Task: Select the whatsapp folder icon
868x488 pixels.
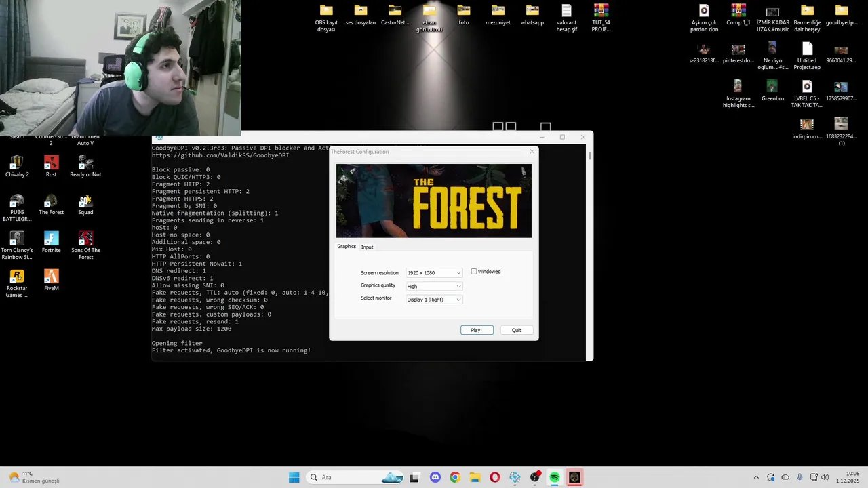Action: pyautogui.click(x=532, y=15)
